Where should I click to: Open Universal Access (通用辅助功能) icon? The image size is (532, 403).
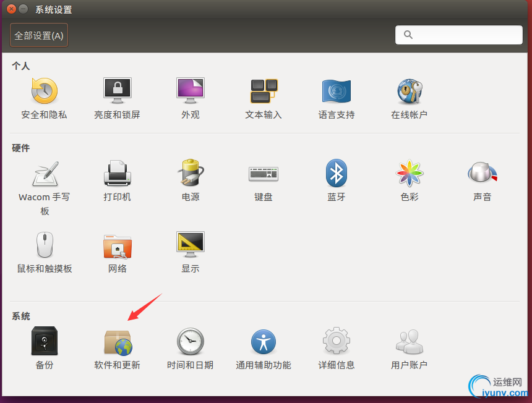tap(264, 342)
